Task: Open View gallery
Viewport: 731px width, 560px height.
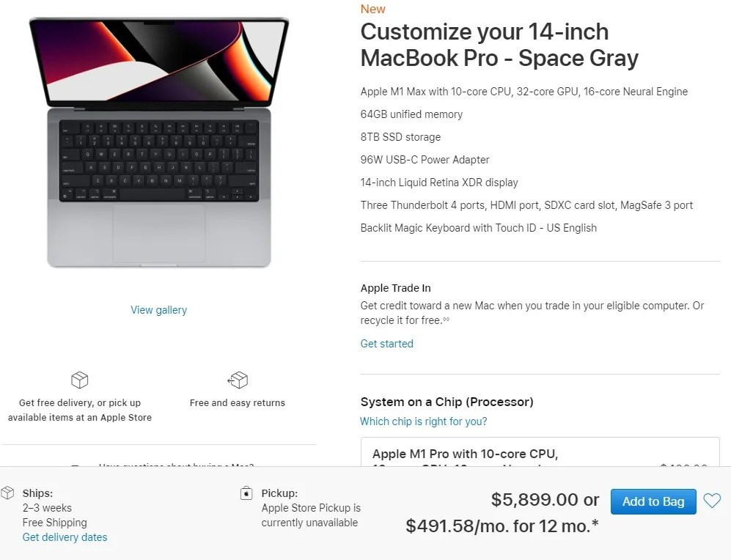Action: (x=158, y=309)
